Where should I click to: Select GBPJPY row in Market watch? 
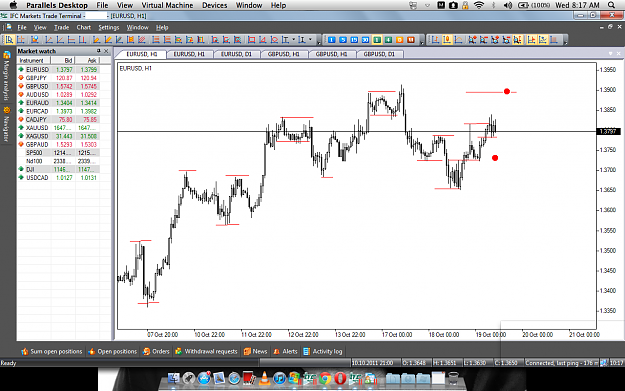click(58, 78)
